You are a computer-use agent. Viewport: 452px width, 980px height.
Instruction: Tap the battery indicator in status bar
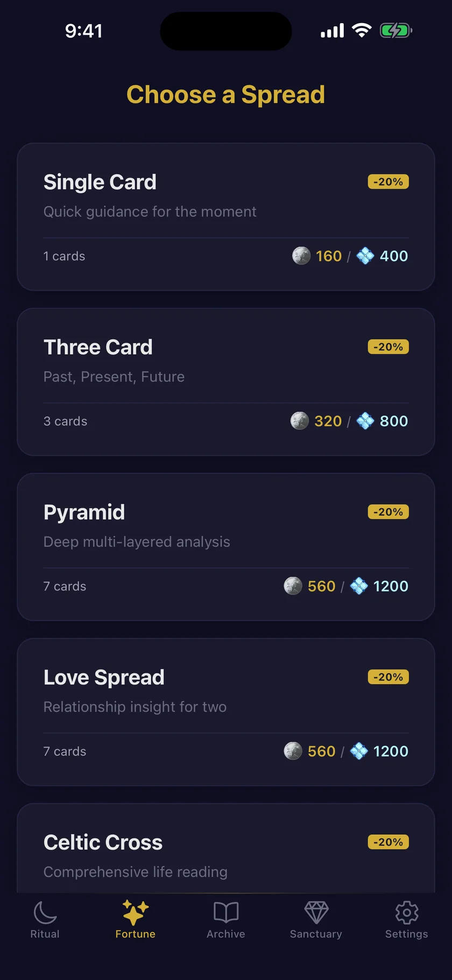pos(396,31)
